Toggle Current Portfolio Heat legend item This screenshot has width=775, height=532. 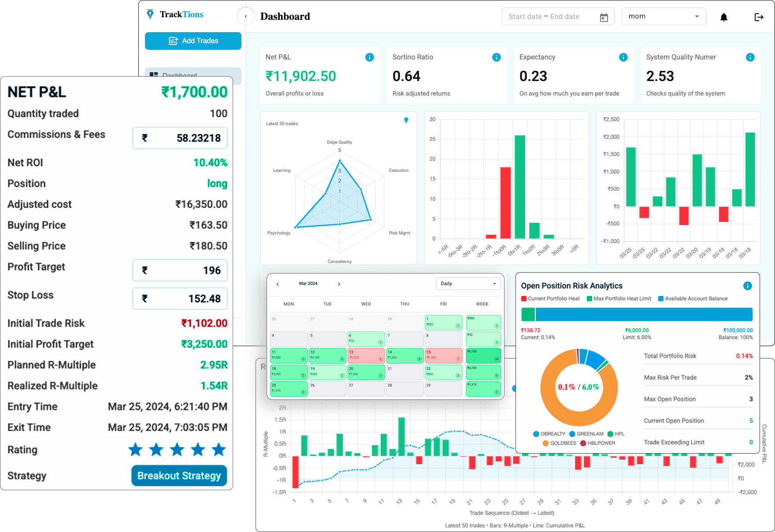coord(550,299)
